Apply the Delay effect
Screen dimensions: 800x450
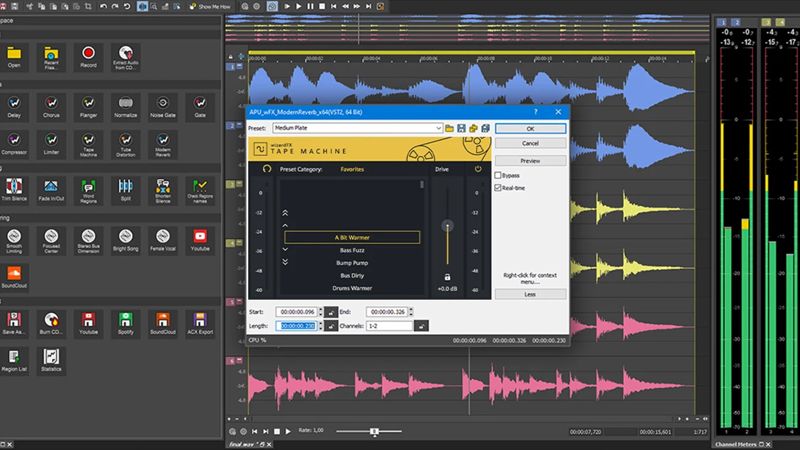click(x=14, y=107)
